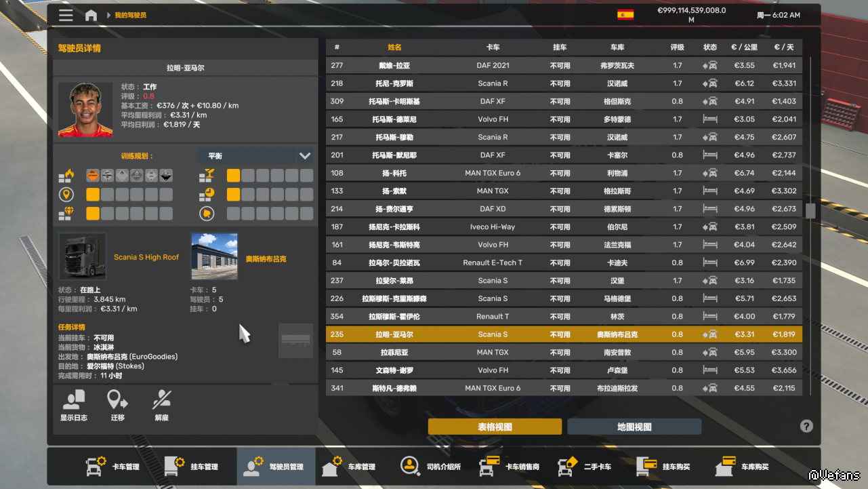Sort by the # column header
The image size is (868, 489).
click(x=337, y=47)
